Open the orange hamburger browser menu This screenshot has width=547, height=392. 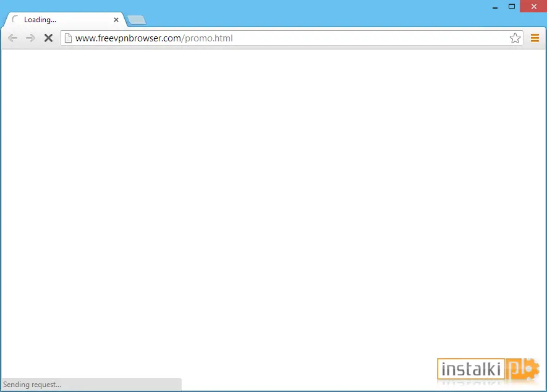(535, 38)
